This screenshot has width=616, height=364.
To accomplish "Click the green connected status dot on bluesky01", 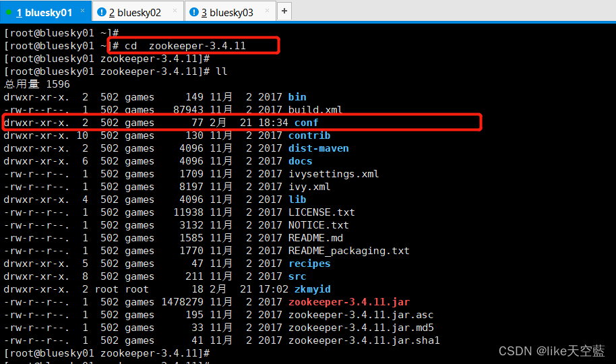I will (x=9, y=12).
